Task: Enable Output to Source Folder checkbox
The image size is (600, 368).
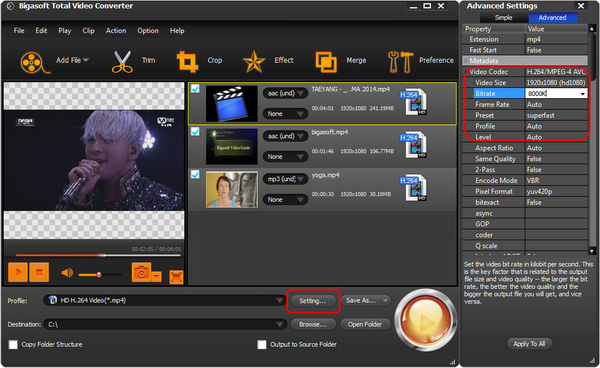Action: pyautogui.click(x=262, y=345)
